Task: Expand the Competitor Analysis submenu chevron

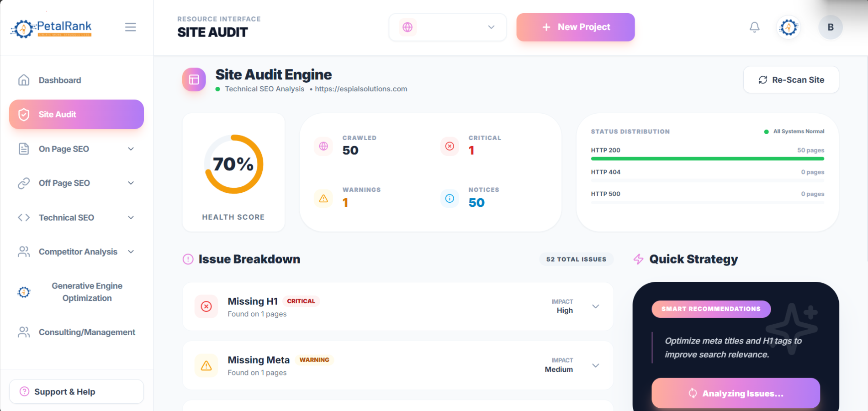Action: point(131,252)
